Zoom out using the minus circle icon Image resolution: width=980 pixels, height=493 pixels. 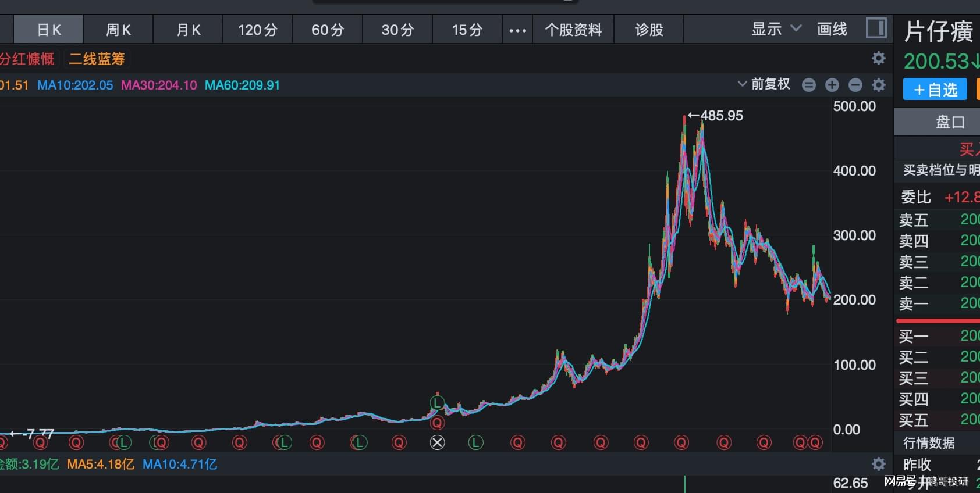[x=855, y=85]
